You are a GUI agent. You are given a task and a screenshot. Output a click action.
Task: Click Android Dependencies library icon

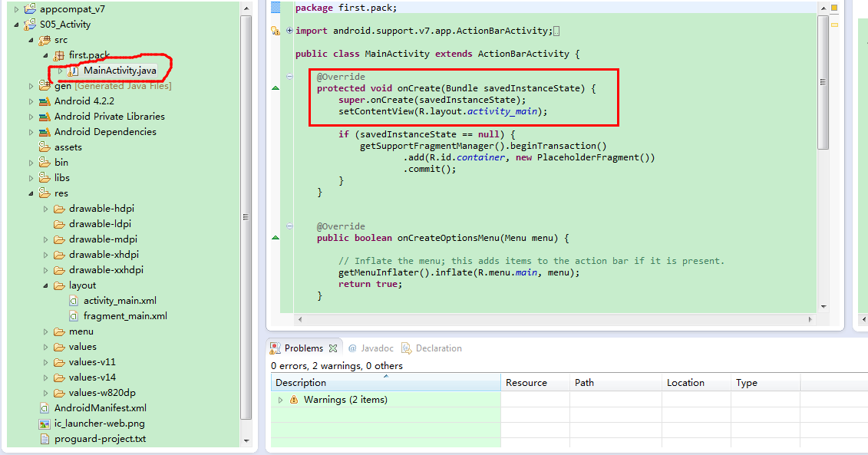coord(45,132)
